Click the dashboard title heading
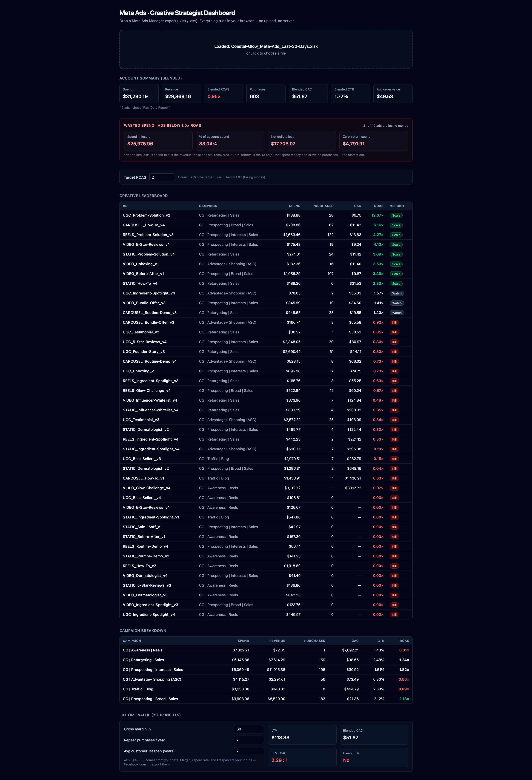The height and width of the screenshot is (780, 532). [177, 13]
